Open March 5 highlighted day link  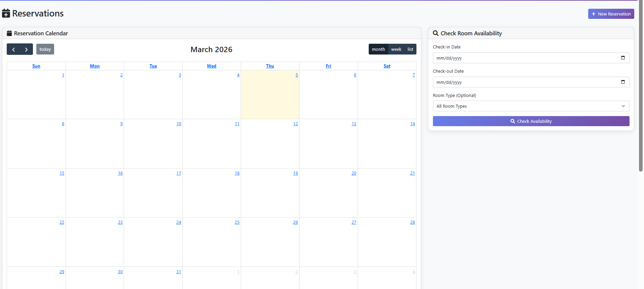296,75
